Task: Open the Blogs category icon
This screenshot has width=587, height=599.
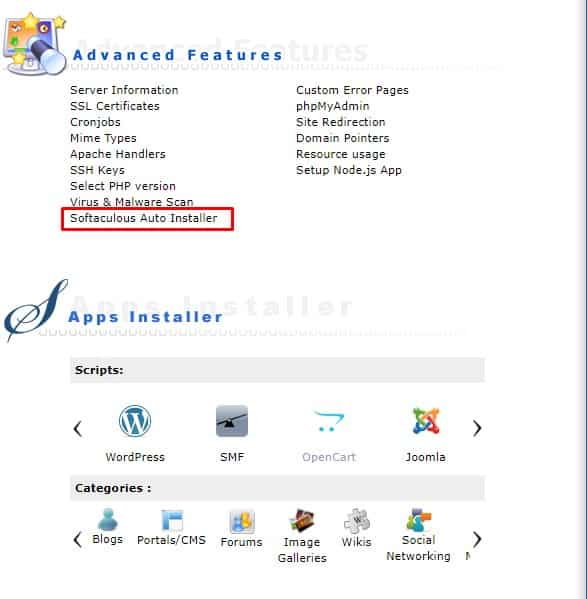Action: click(107, 520)
